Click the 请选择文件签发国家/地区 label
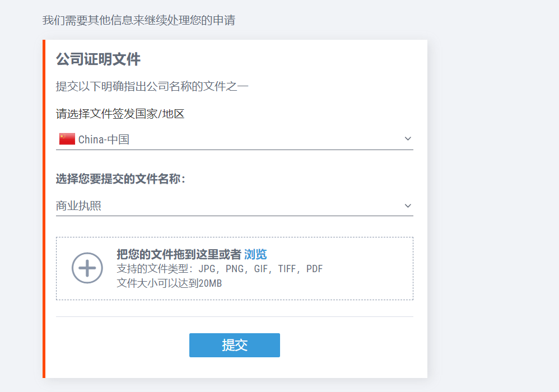The image size is (559, 392). pos(120,114)
